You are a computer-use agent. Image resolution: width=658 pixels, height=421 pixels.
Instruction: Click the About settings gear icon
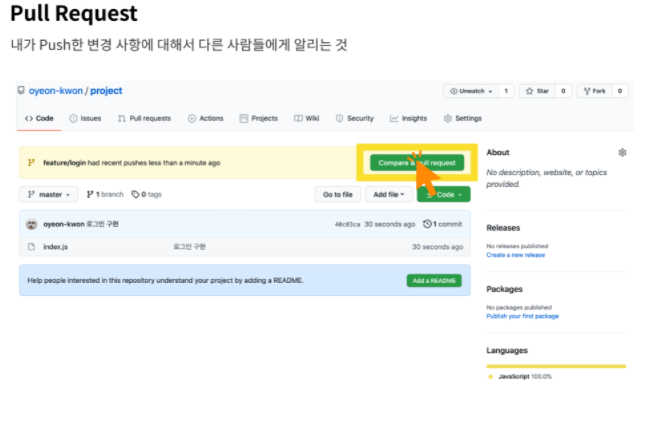(622, 152)
